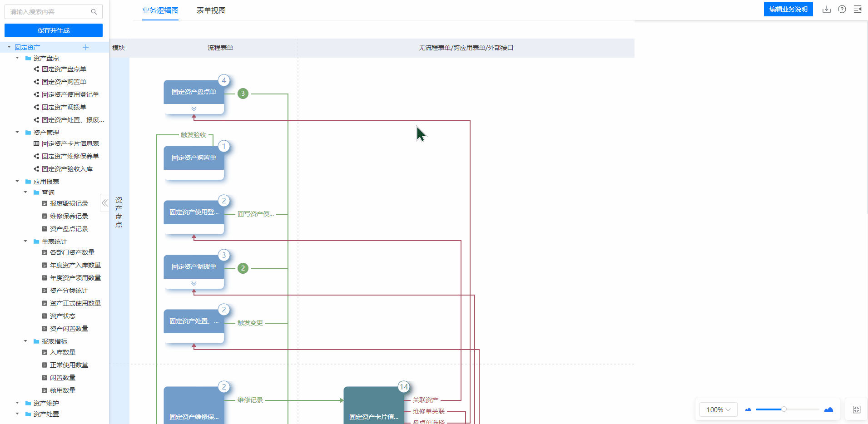The width and height of the screenshot is (868, 424).
Task: Open help question mark icon
Action: click(x=842, y=9)
